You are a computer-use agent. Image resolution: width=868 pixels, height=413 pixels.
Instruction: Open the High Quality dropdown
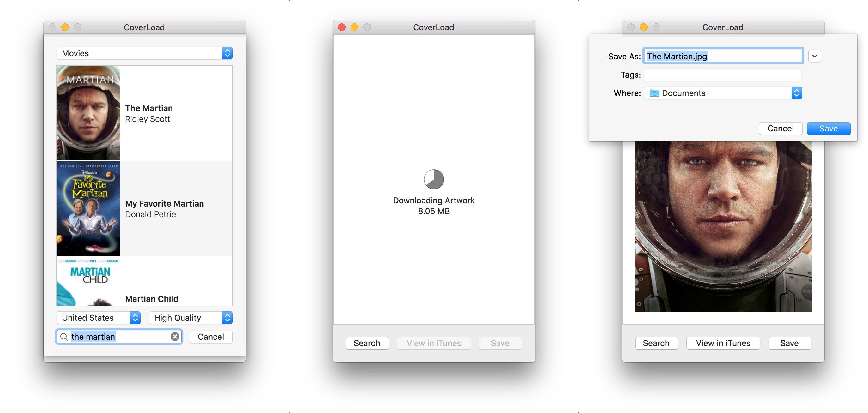tap(191, 318)
